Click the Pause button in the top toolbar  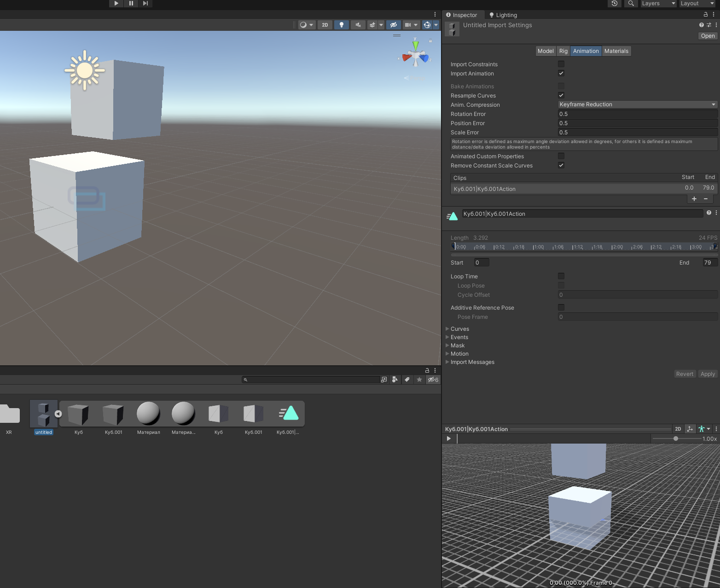(131, 3)
